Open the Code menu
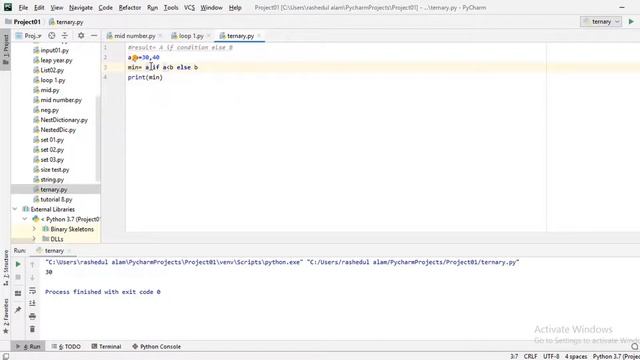Screen dimensions: 640x360 (105, 8)
